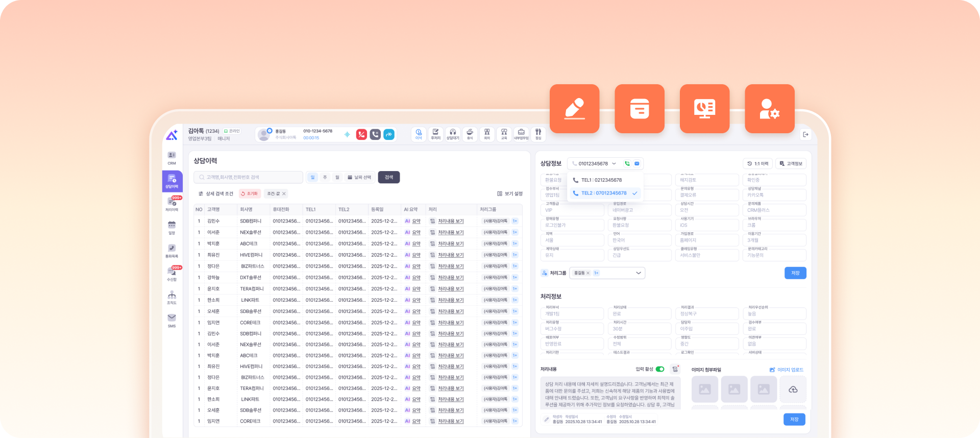This screenshot has height=438, width=980.
Task: Open the 언어 한국어 field
Action: coord(640,240)
